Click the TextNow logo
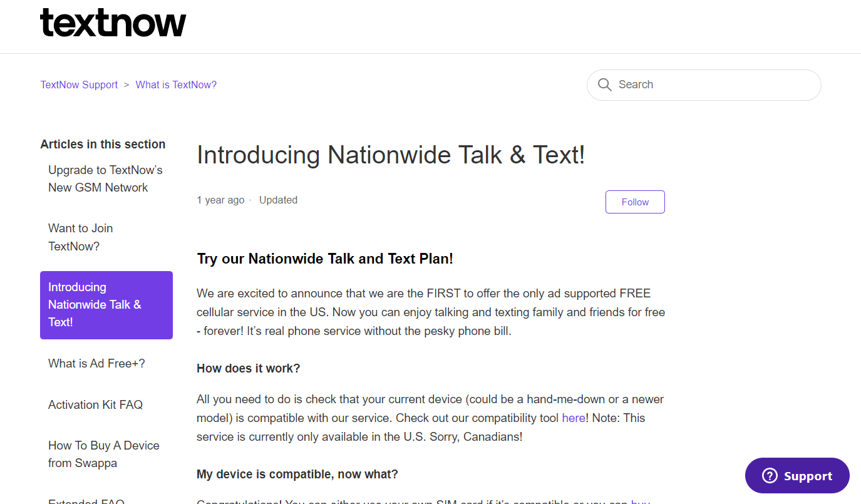The height and width of the screenshot is (504, 861). coord(113,23)
